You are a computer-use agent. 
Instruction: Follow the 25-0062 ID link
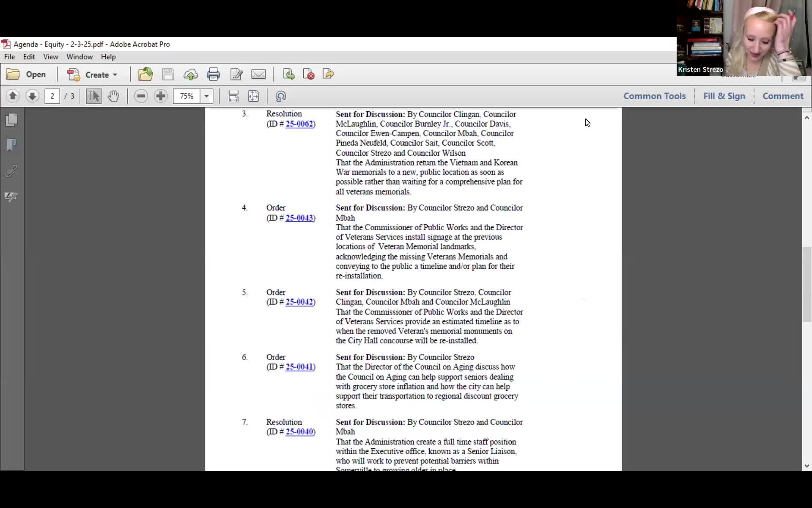click(x=299, y=124)
